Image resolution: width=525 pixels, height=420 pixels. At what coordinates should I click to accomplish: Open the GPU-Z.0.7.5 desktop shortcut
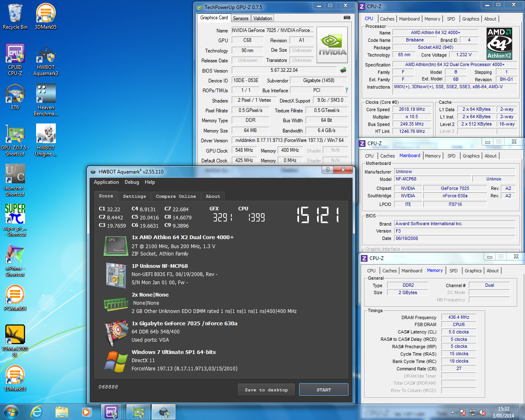[15, 140]
